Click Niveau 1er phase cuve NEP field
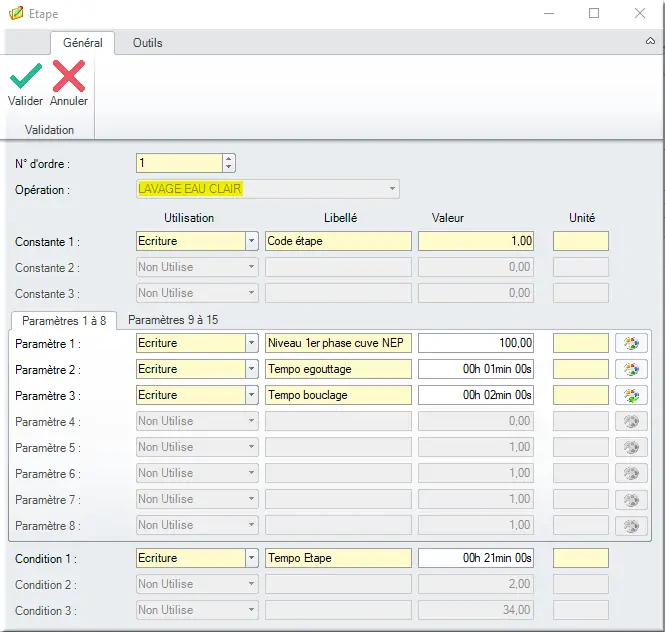 point(338,343)
